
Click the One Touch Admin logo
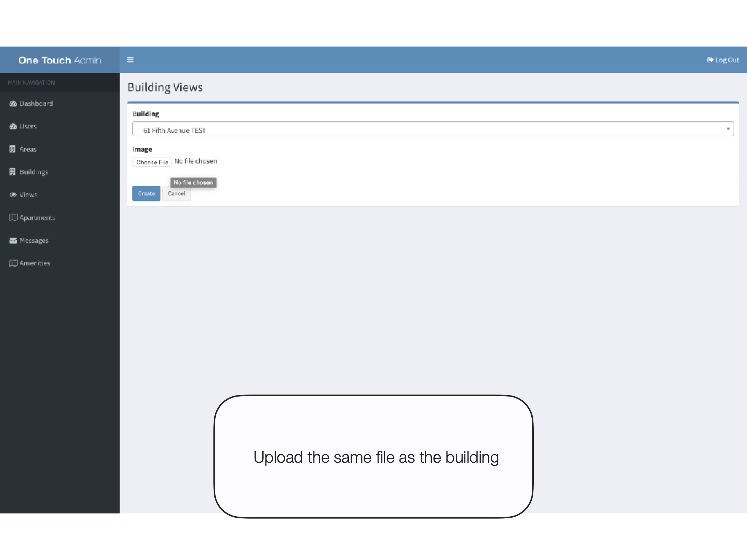(x=60, y=60)
